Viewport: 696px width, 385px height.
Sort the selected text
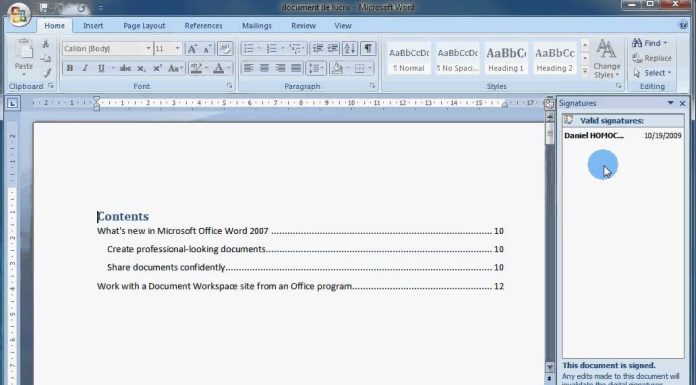click(350, 48)
